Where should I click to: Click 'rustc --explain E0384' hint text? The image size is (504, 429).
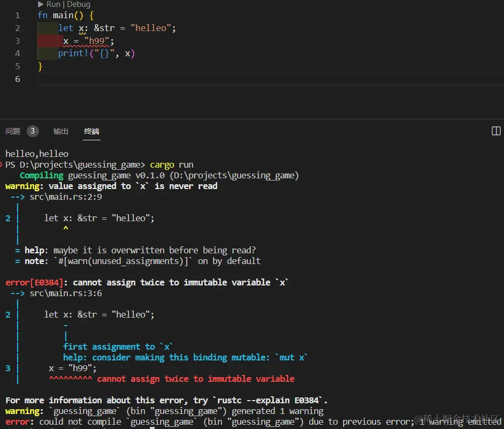coord(269,401)
